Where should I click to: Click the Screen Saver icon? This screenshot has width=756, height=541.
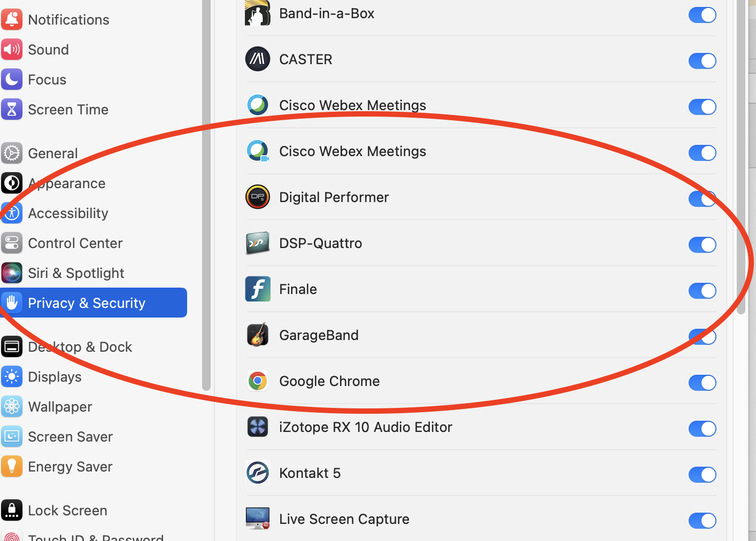click(x=12, y=436)
